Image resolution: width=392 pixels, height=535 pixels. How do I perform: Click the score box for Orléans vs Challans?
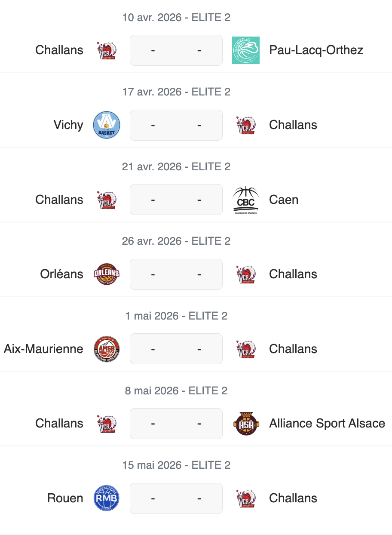[176, 274]
